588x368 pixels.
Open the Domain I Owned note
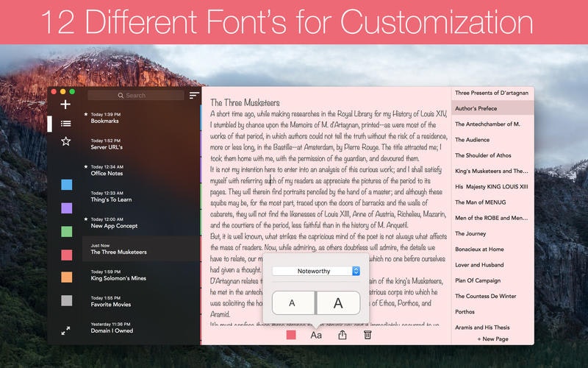click(x=140, y=328)
